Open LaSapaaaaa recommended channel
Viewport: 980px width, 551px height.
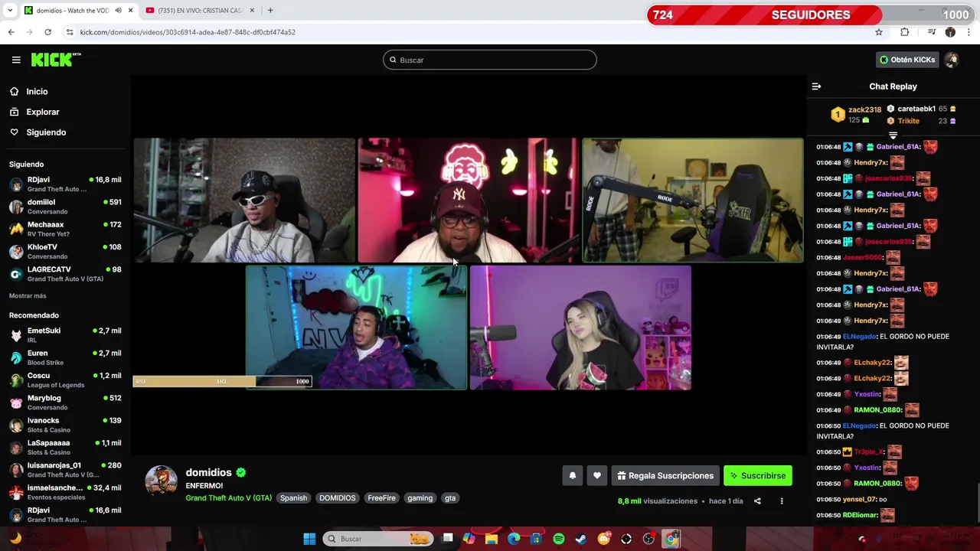pos(65,447)
